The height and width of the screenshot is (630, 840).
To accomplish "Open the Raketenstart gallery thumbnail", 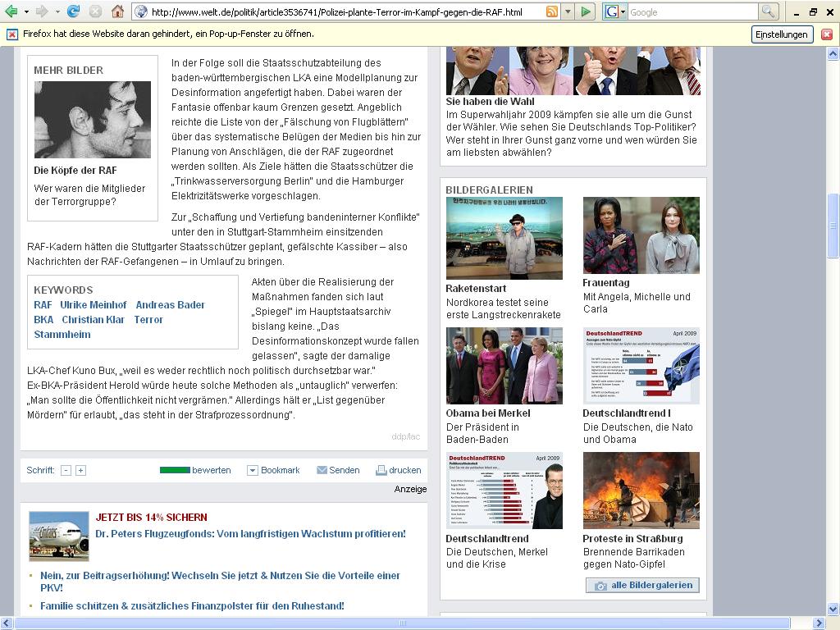I will coord(504,238).
